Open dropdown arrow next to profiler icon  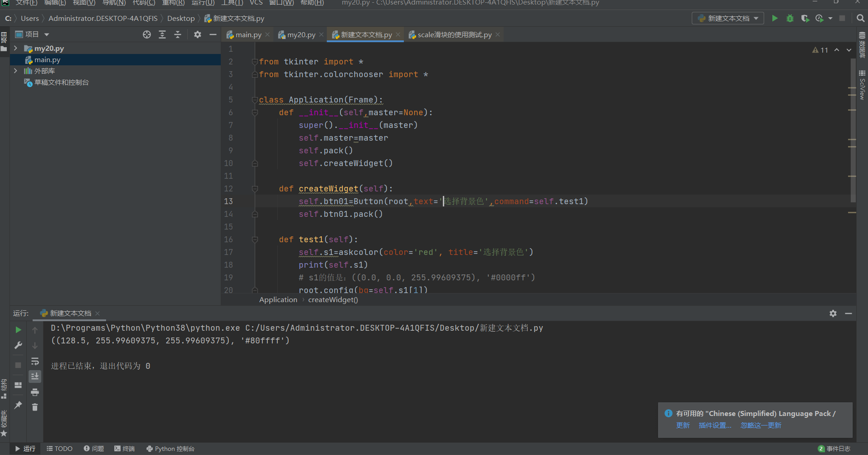[x=830, y=19]
